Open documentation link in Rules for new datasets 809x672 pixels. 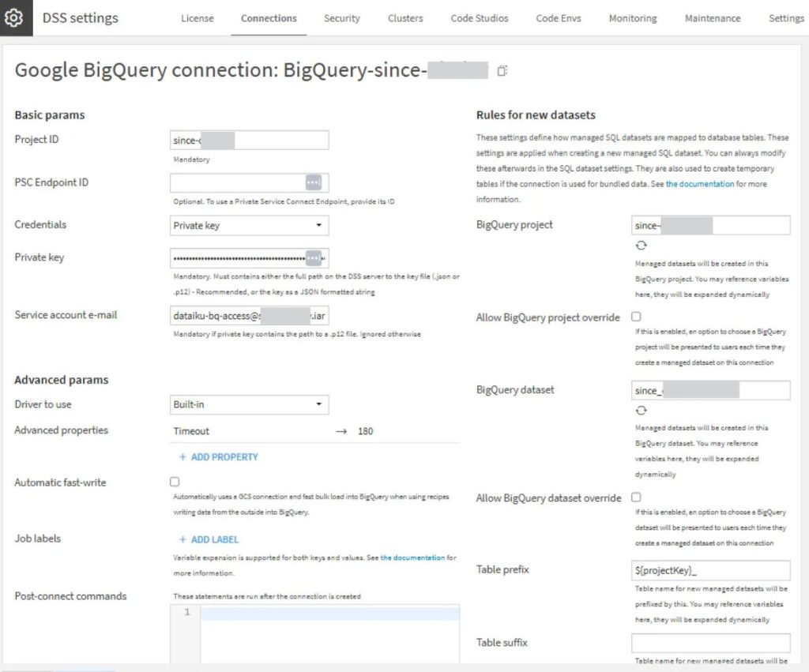pos(700,184)
